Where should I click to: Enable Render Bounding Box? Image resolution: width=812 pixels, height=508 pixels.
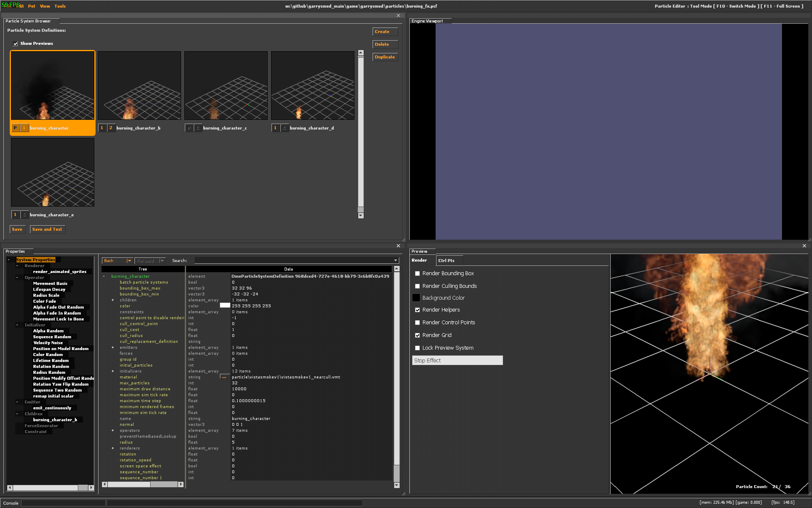point(417,273)
